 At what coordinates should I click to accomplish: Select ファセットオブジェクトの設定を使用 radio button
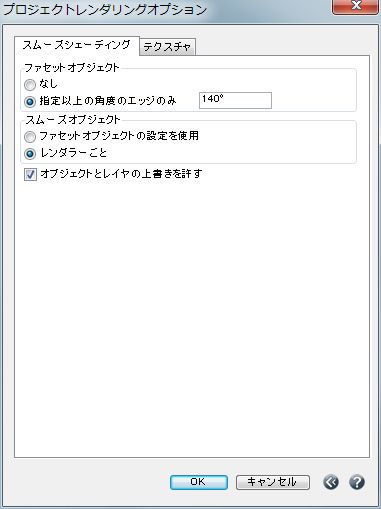[30, 136]
